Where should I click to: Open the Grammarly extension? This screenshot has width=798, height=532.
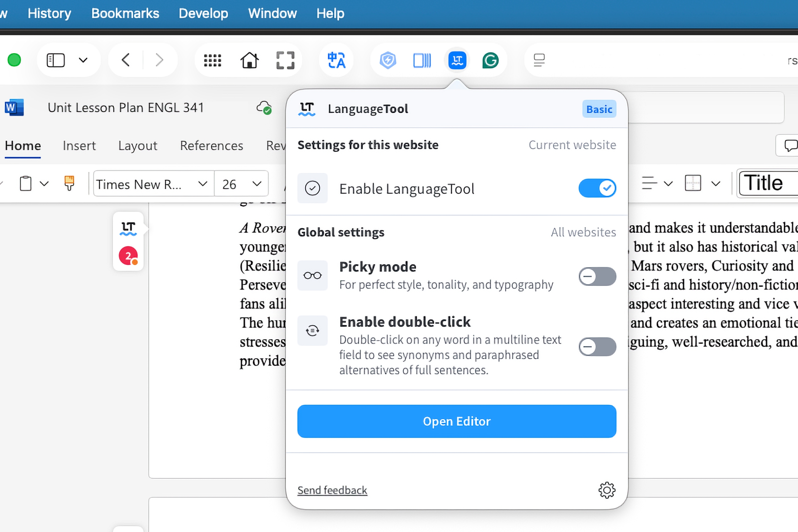(490, 60)
